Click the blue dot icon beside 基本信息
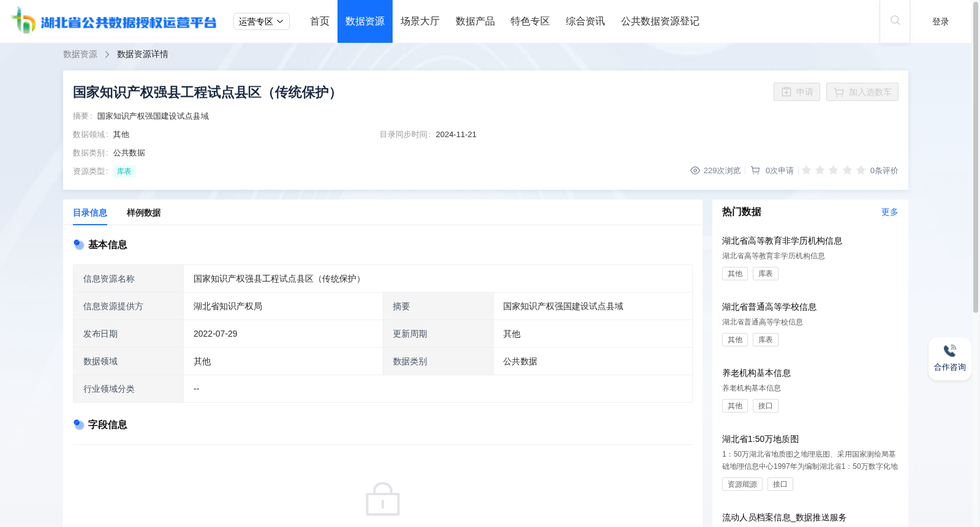This screenshot has width=980, height=527. point(78,245)
